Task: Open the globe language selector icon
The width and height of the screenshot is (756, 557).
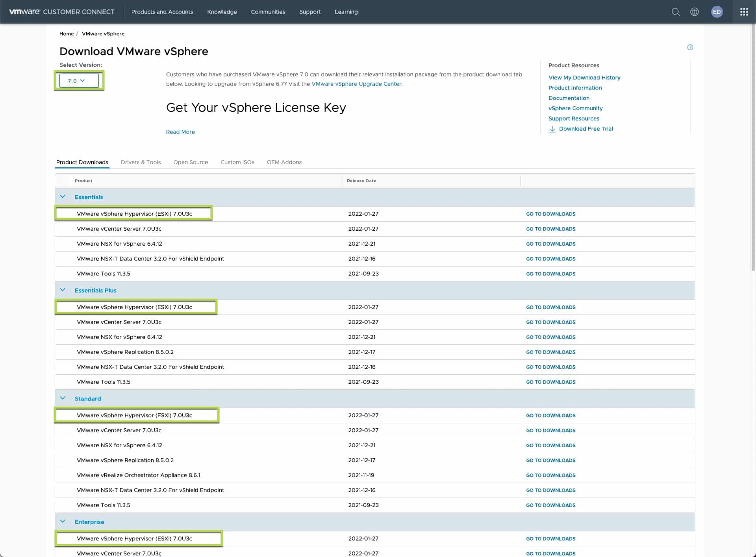Action: 695,12
